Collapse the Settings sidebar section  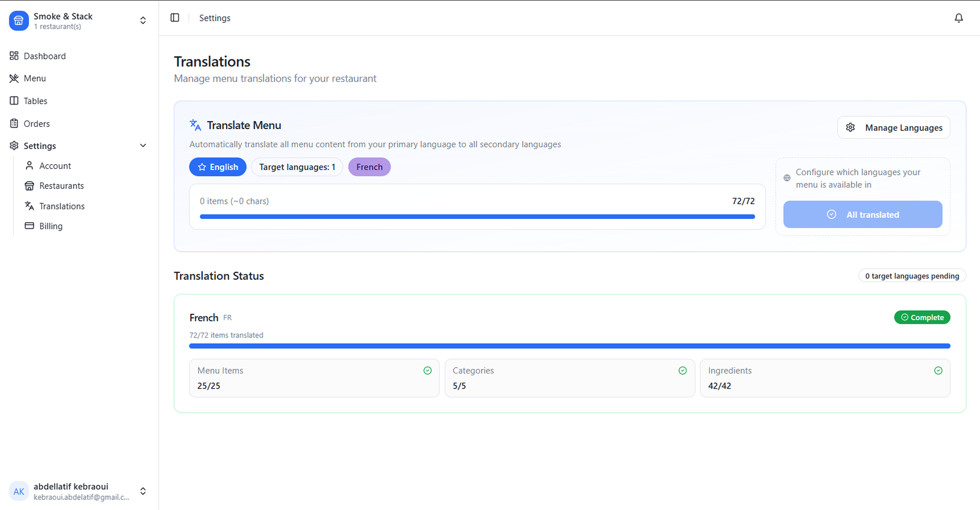pyautogui.click(x=143, y=146)
